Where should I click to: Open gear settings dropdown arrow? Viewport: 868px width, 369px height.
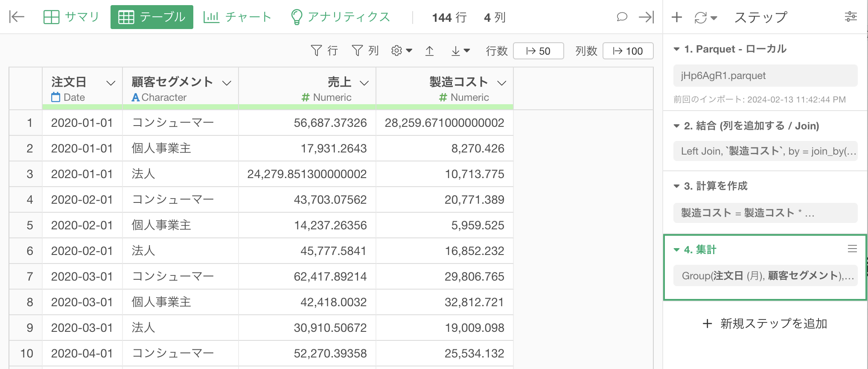tap(409, 51)
